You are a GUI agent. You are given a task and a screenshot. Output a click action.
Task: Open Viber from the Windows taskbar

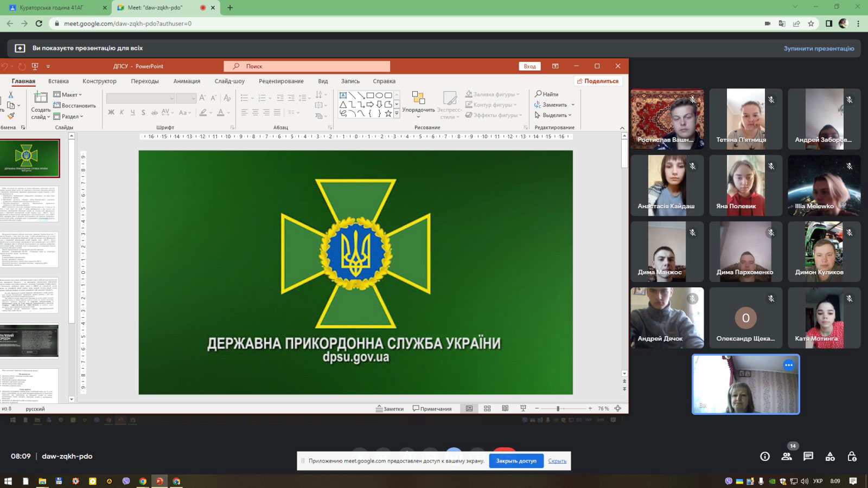click(126, 481)
